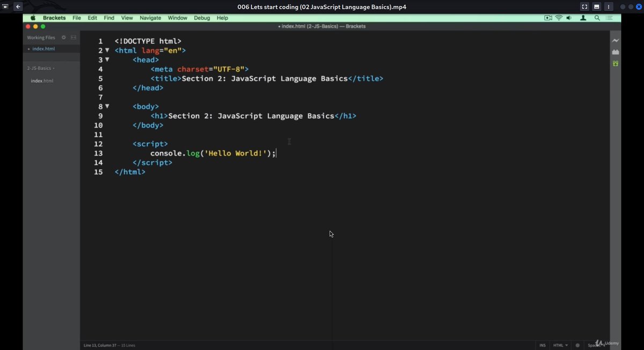Image resolution: width=644 pixels, height=350 pixels.
Task: Collapse the body tag fold arrow on line 8
Action: coord(107,106)
